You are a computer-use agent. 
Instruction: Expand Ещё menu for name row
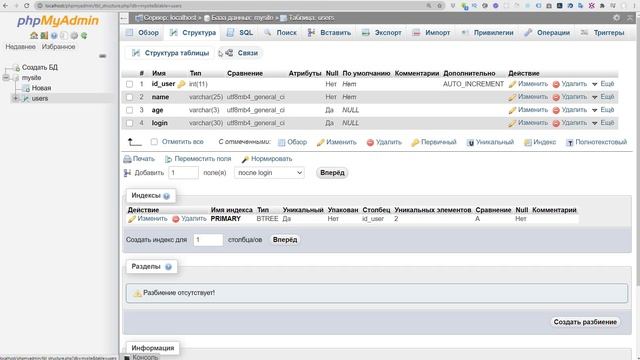pos(603,97)
